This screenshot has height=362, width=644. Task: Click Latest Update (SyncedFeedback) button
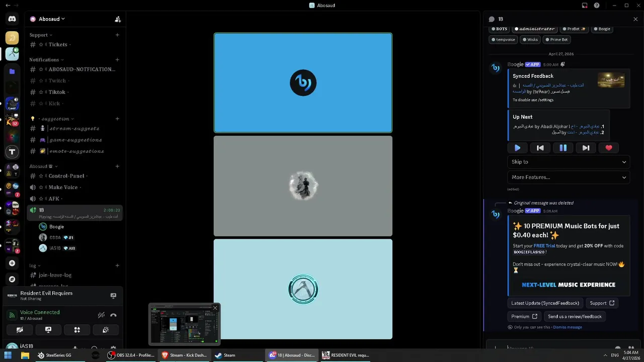(x=546, y=303)
